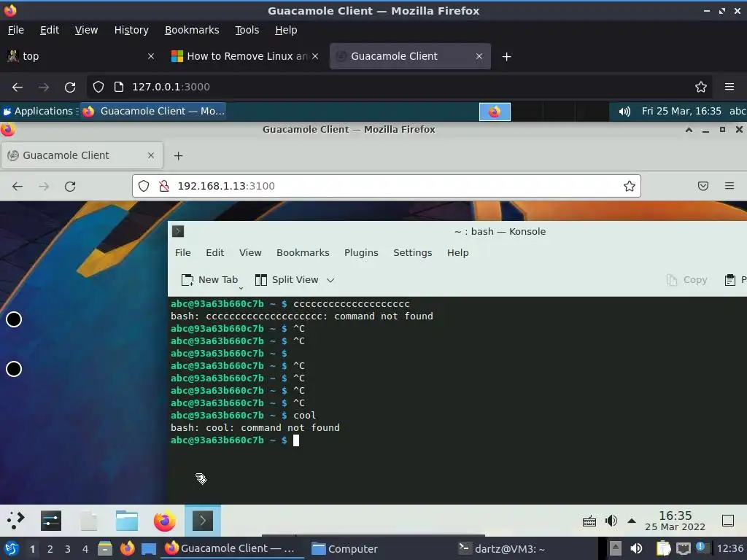Add a new tab in inner Firefox
Screen dimensions: 747x560
[x=178, y=156]
